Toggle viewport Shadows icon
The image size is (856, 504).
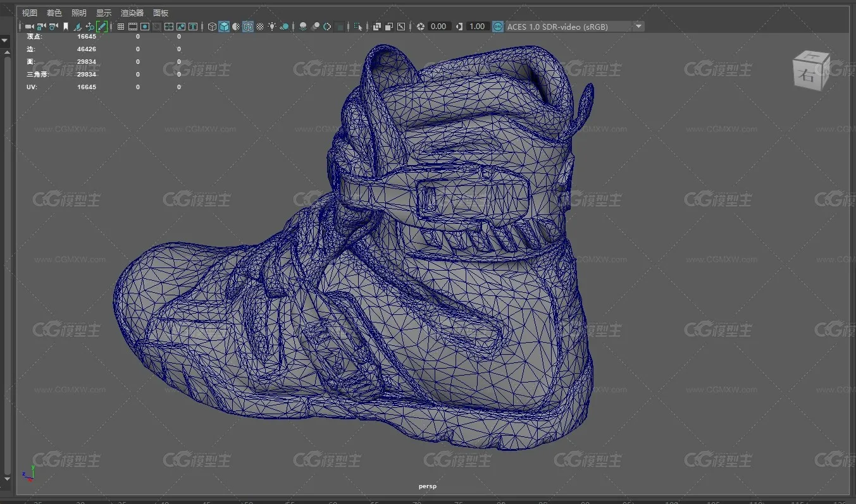tap(284, 27)
